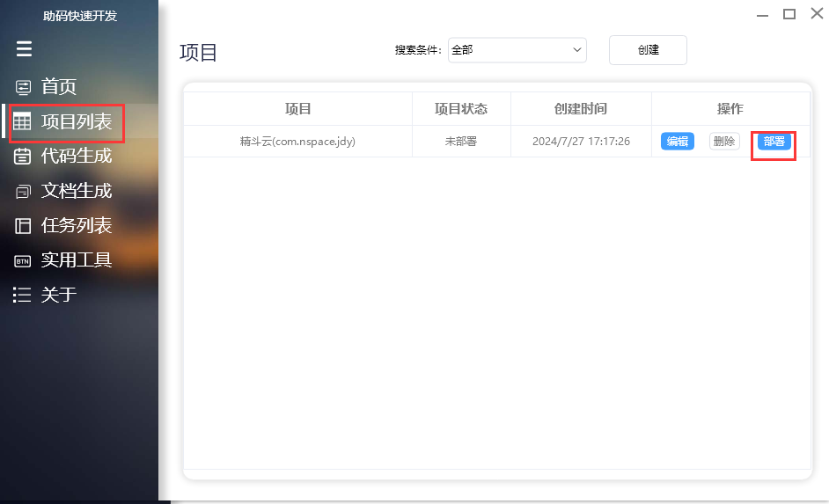
Task: Click the 未部署 status cell
Action: (461, 142)
